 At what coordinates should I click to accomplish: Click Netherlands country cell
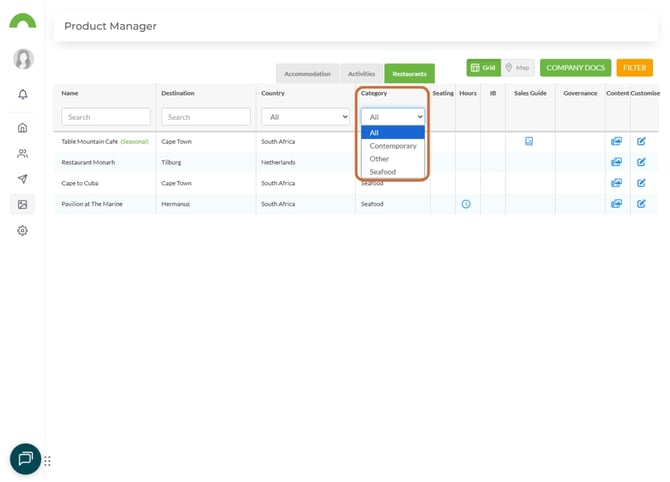click(x=278, y=162)
